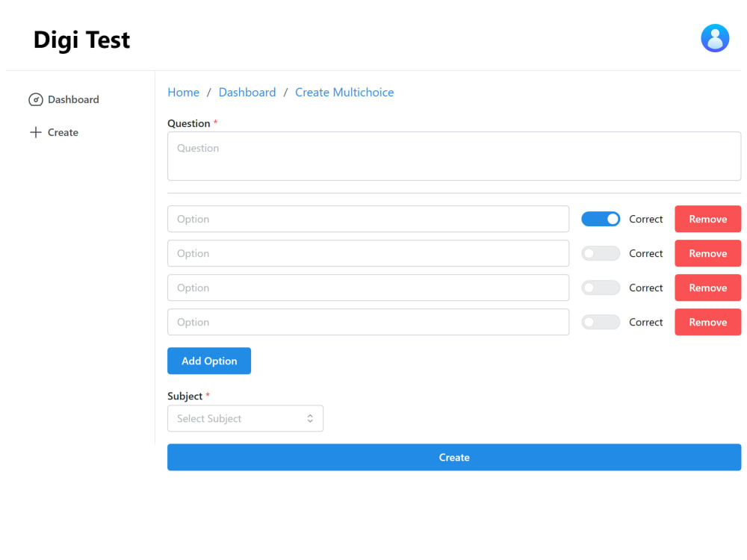This screenshot has width=747, height=560.
Task: Click the Digi Test logo text
Action: (x=81, y=40)
